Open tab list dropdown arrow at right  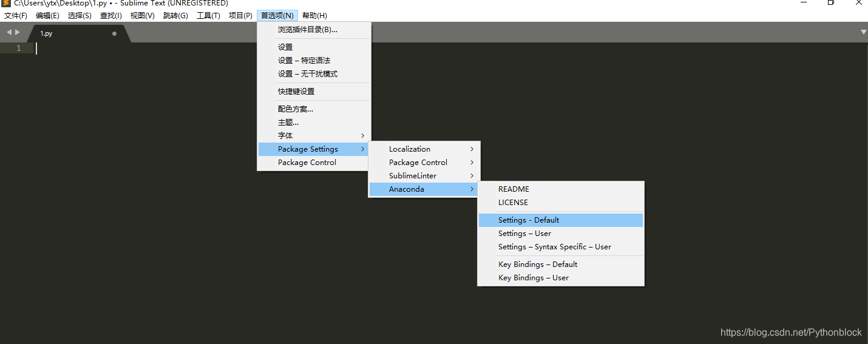click(863, 32)
